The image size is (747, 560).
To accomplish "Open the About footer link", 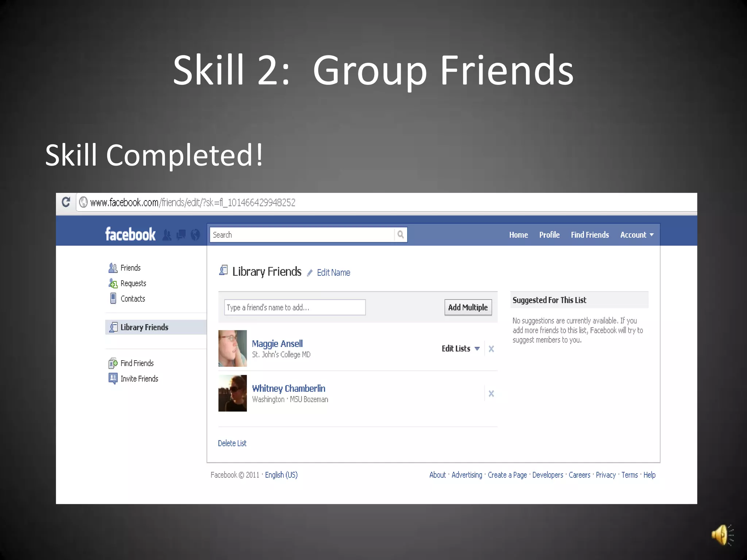I will pyautogui.click(x=437, y=475).
